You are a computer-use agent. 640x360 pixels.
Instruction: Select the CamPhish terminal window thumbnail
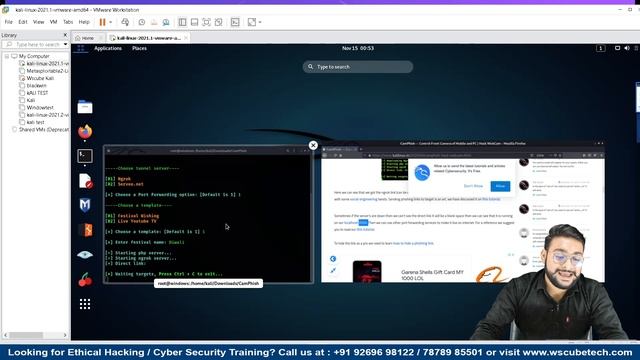[x=209, y=214]
